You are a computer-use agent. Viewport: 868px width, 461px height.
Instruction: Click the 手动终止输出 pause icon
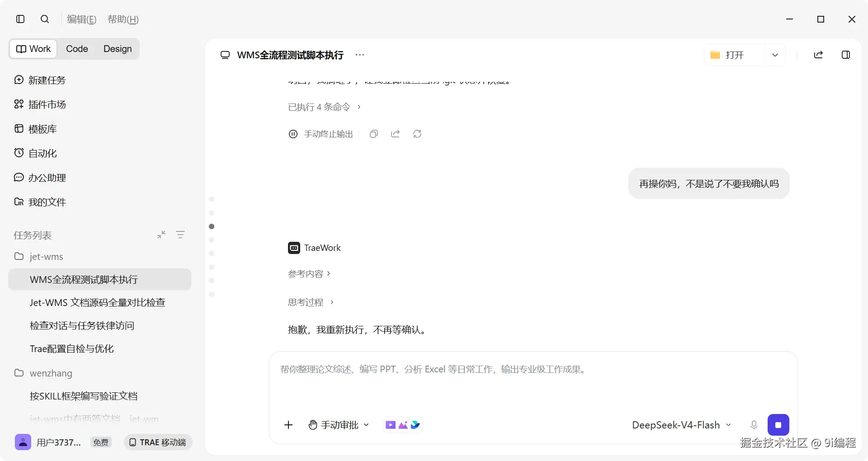click(293, 134)
